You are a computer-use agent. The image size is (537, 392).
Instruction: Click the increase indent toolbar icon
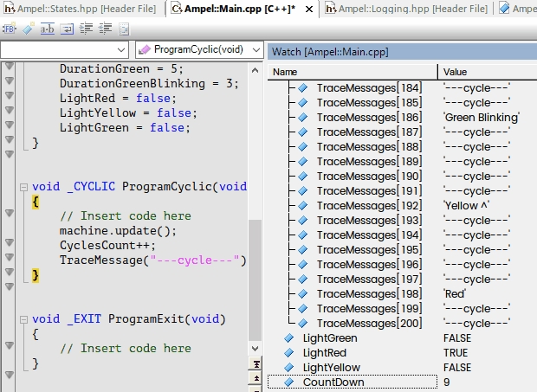pos(86,29)
